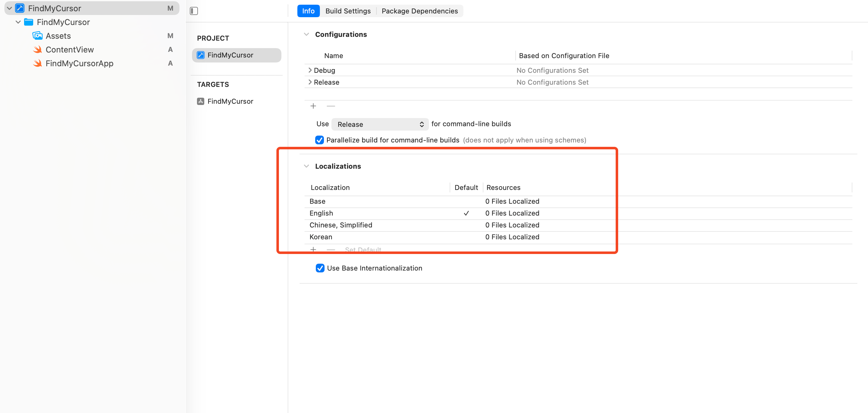868x413 pixels.
Task: Click the FindMyCursor target app icon
Action: [200, 101]
